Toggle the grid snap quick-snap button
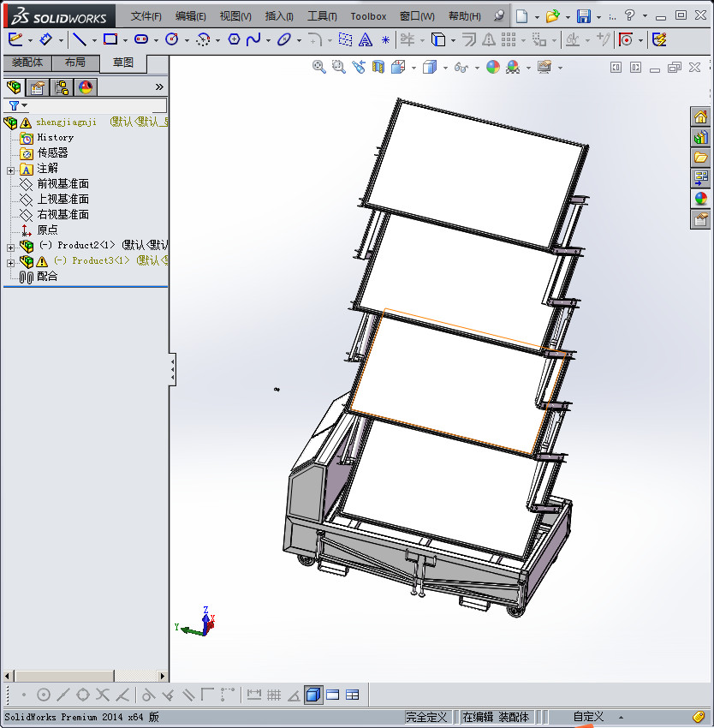This screenshot has width=714, height=728. pos(274,695)
